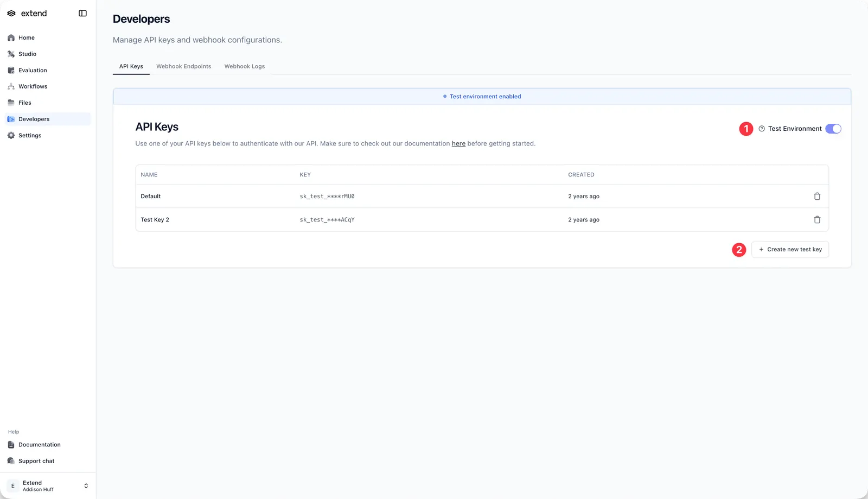Screen dimensions: 868x499
Task: Click the NAME column header
Action: pyautogui.click(x=149, y=175)
